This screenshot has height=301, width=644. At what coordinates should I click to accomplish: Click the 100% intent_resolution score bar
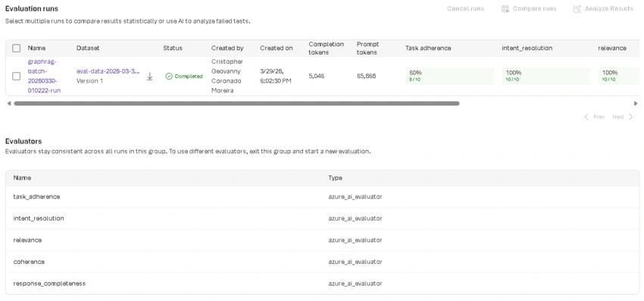click(546, 77)
